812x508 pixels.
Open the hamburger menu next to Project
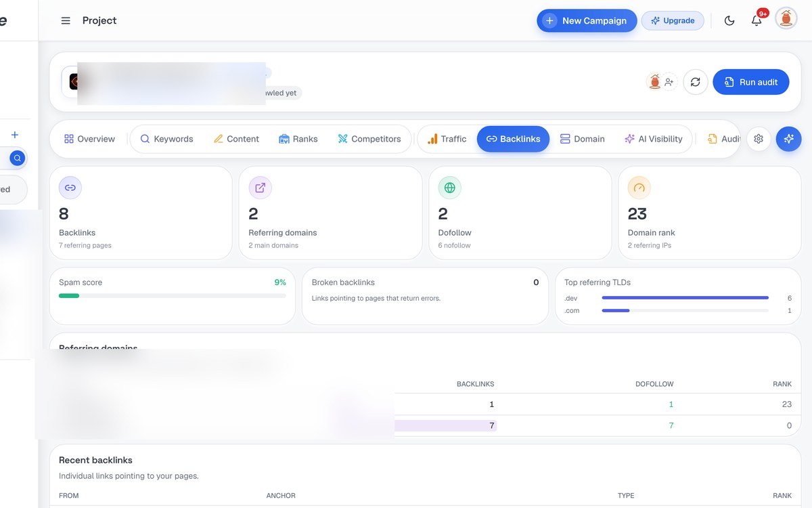[x=66, y=21]
